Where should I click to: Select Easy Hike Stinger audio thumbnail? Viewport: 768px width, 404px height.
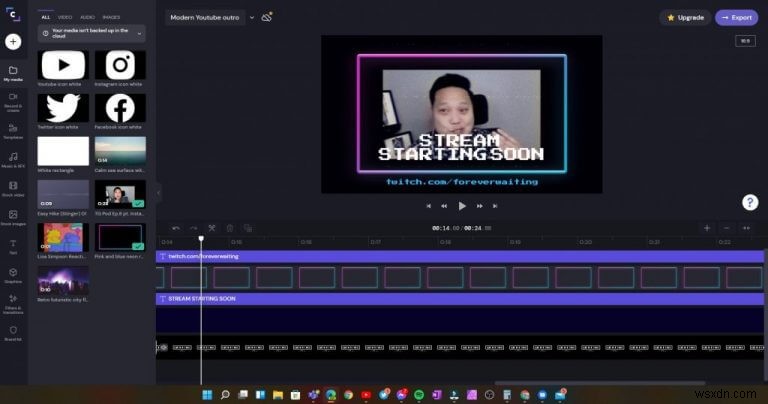pos(63,194)
